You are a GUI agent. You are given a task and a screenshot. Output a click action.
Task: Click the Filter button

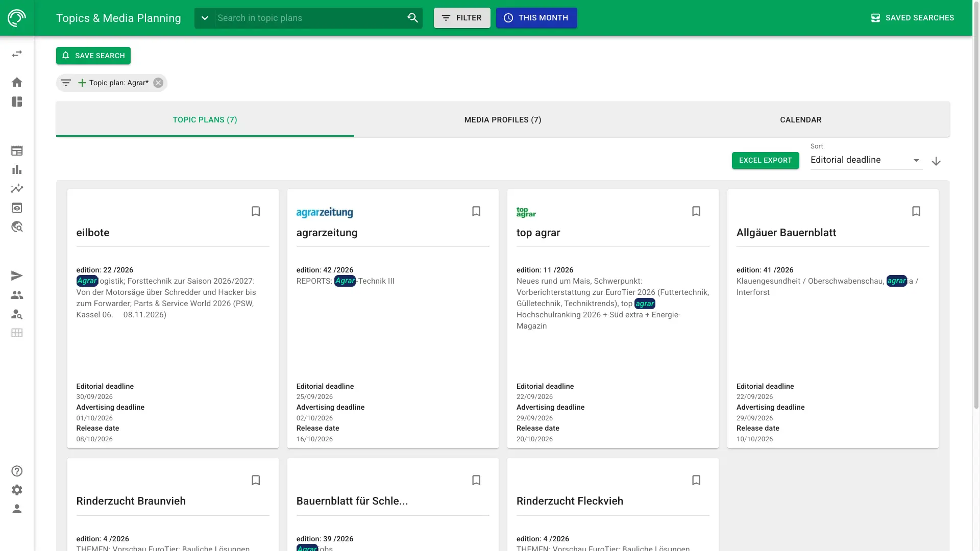pos(462,18)
